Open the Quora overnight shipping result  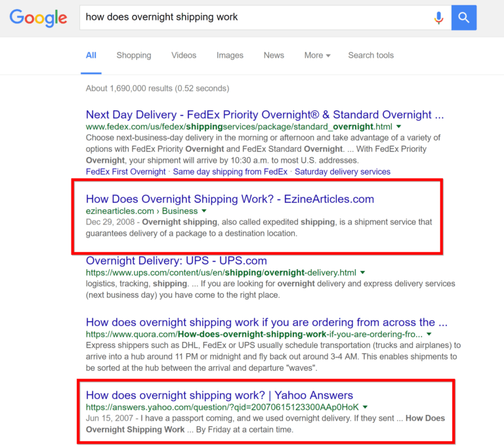[x=267, y=322]
